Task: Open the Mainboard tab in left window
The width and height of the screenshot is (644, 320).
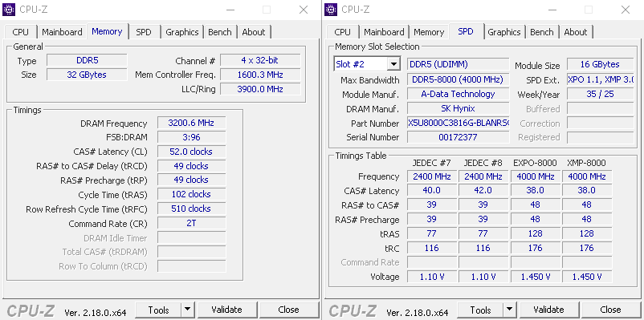Action: tap(62, 32)
